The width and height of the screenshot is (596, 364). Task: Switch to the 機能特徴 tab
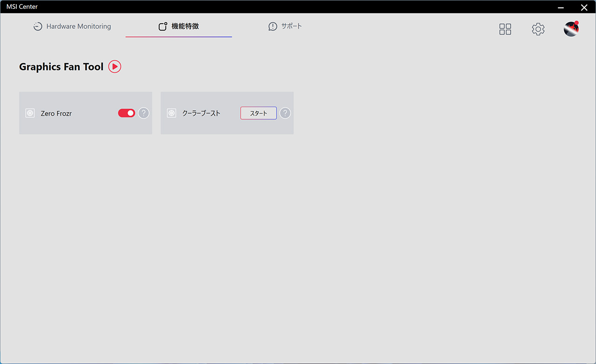point(179,27)
